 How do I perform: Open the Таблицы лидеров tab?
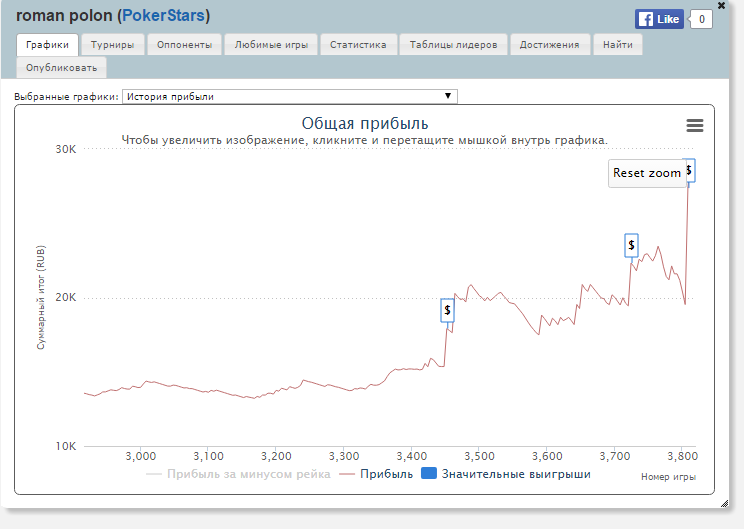pos(453,45)
